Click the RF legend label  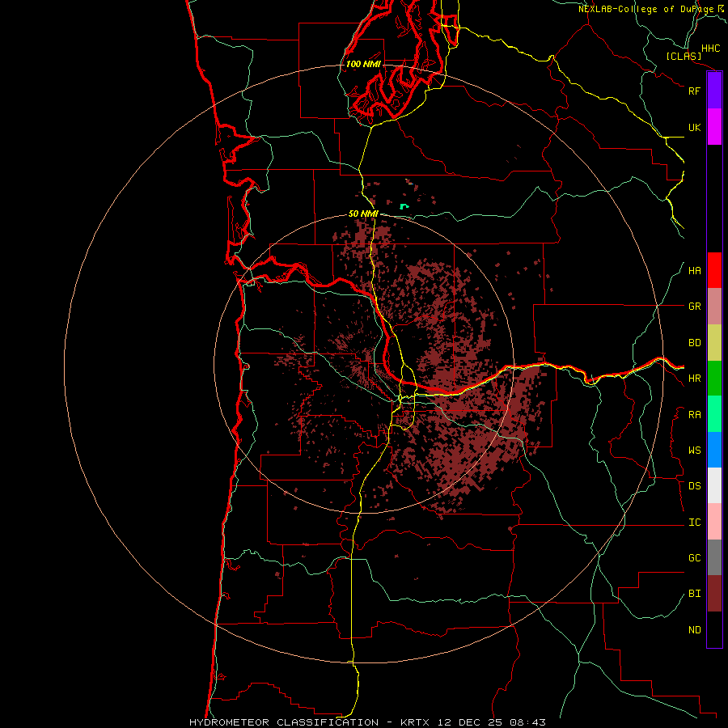[694, 91]
